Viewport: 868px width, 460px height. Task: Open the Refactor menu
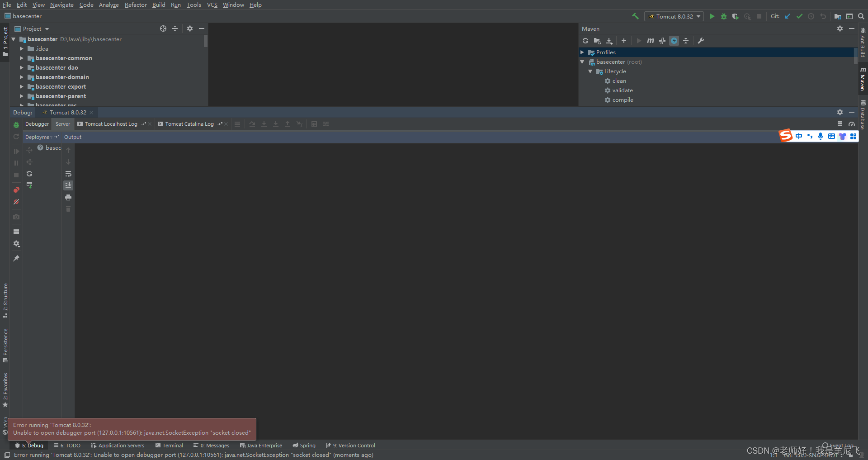click(136, 5)
